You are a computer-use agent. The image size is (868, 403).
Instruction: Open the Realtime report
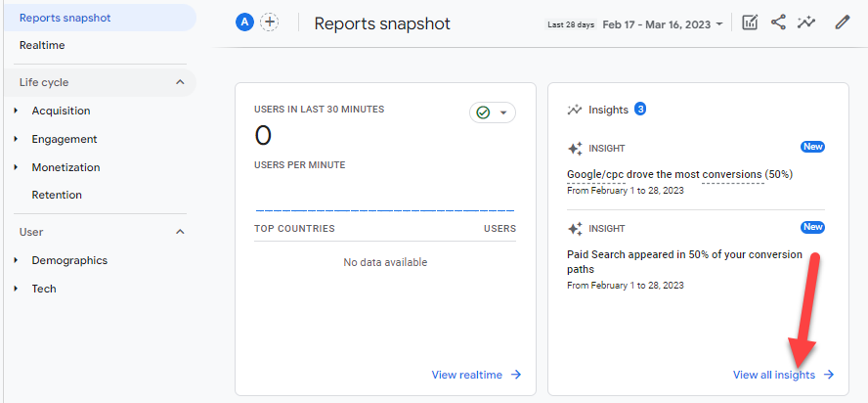[42, 45]
